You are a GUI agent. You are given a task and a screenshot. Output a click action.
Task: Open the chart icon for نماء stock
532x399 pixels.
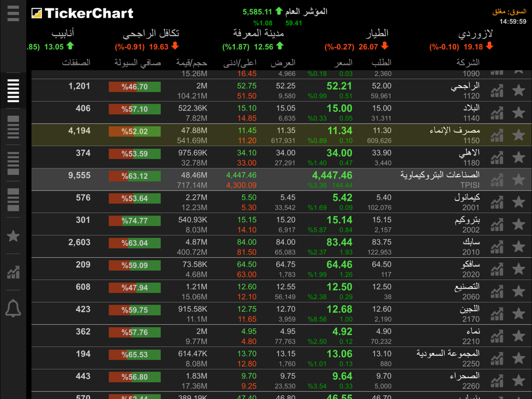point(497,335)
